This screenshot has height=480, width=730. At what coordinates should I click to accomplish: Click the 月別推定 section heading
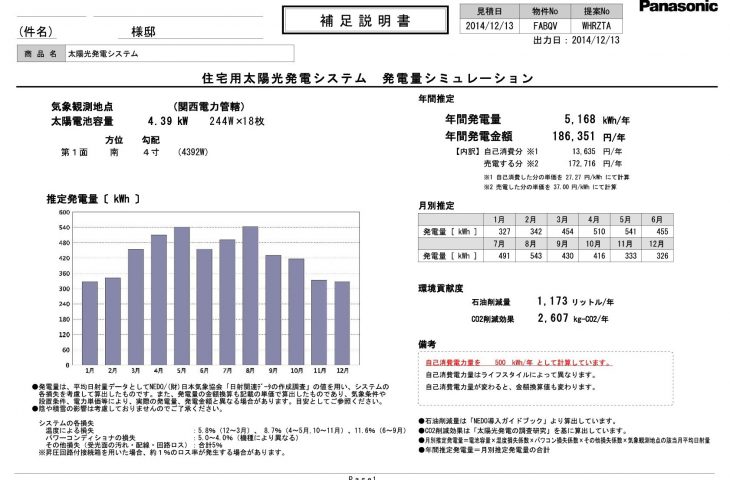click(436, 205)
